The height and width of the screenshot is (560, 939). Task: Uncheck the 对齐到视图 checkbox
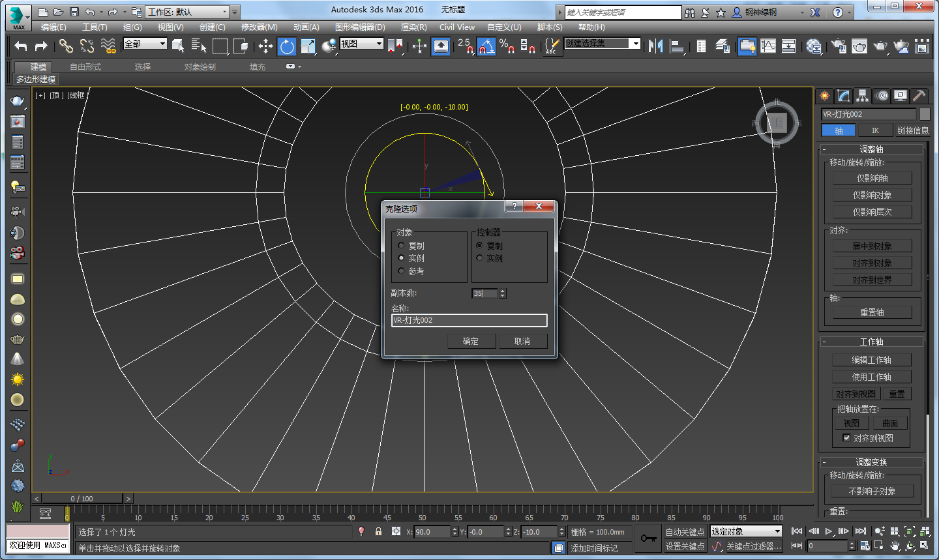[x=846, y=438]
